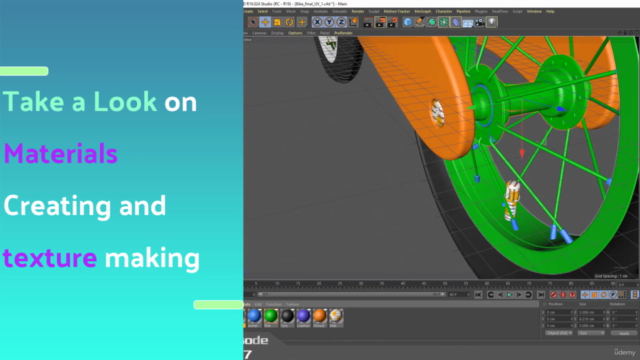Select the green Rim material
The height and width of the screenshot is (360, 640).
point(270,318)
